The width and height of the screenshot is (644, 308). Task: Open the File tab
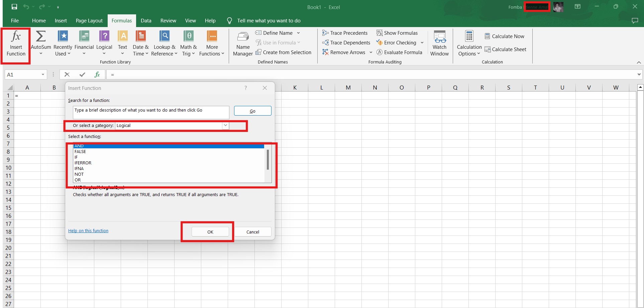tap(15, 21)
